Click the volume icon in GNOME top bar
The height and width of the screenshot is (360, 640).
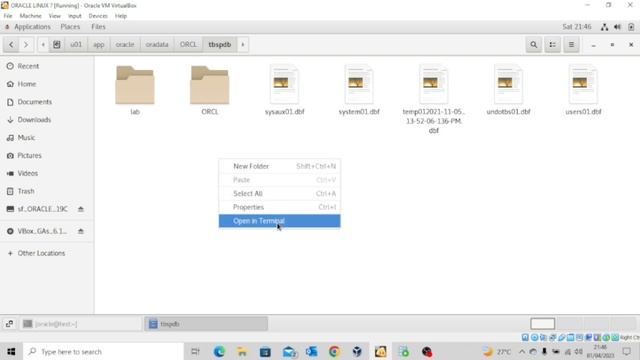point(618,27)
